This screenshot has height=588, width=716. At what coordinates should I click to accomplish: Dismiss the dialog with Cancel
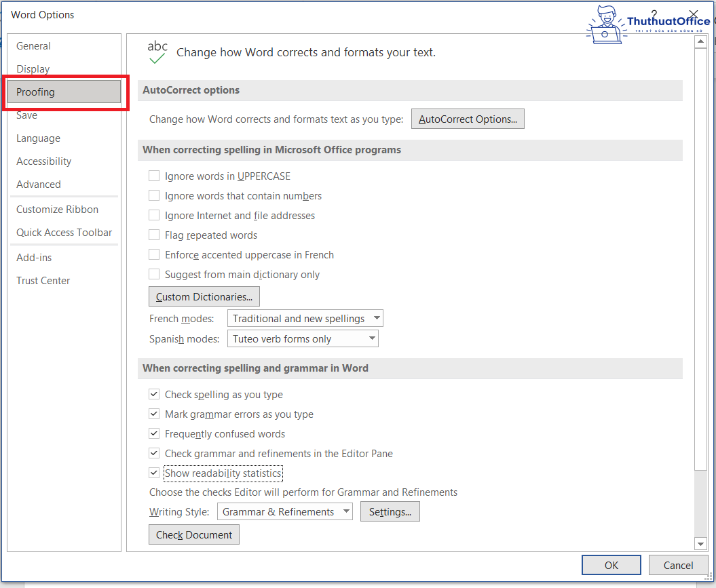coord(678,565)
